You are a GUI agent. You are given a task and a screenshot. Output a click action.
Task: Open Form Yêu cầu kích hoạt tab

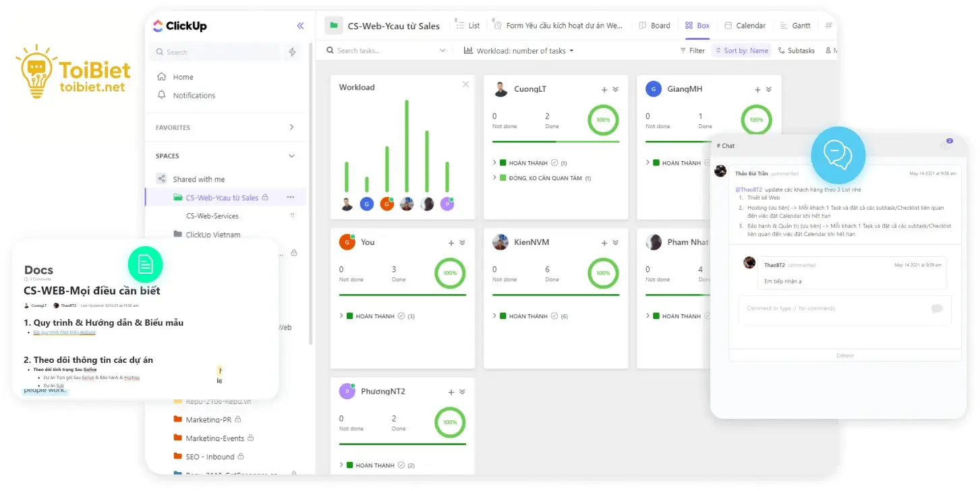558,25
